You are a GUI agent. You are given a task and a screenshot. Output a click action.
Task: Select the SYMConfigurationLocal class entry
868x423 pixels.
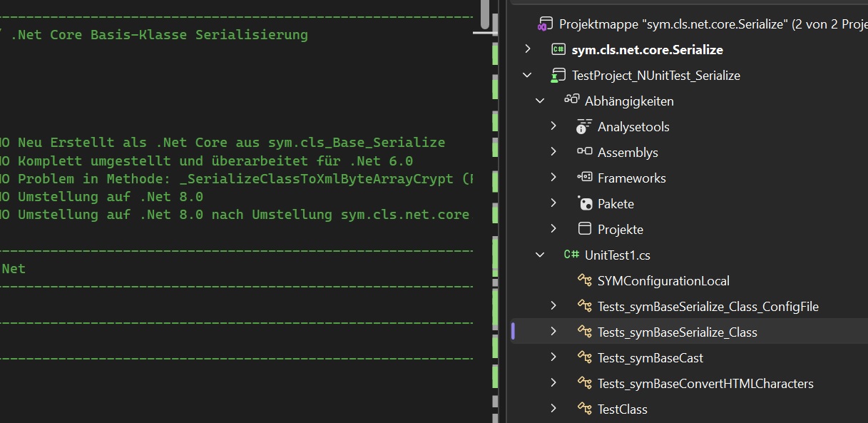tap(663, 281)
